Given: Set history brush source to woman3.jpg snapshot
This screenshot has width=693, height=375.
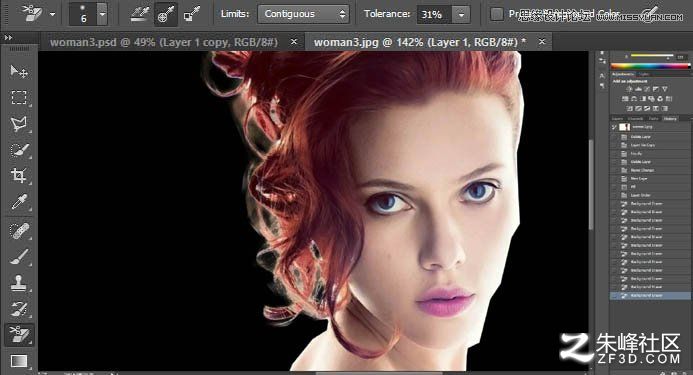Looking at the screenshot, I should click(x=614, y=127).
